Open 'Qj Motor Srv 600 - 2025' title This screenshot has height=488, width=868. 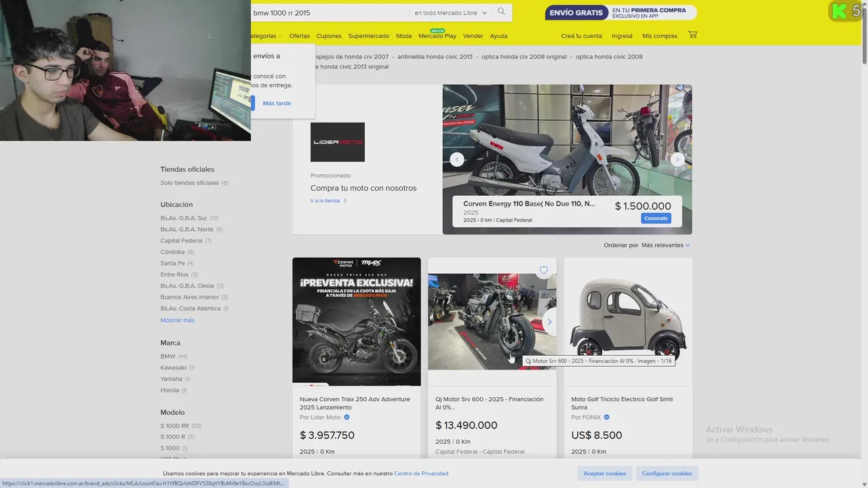[490, 403]
